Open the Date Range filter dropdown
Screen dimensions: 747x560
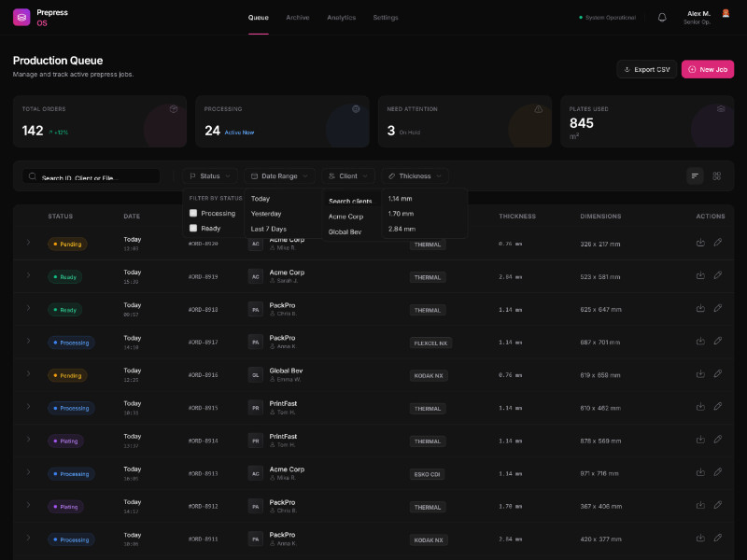pyautogui.click(x=278, y=175)
